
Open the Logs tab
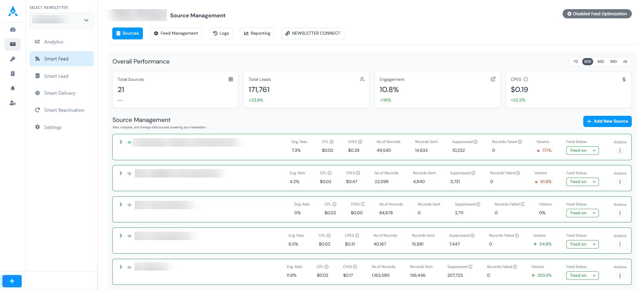221,33
